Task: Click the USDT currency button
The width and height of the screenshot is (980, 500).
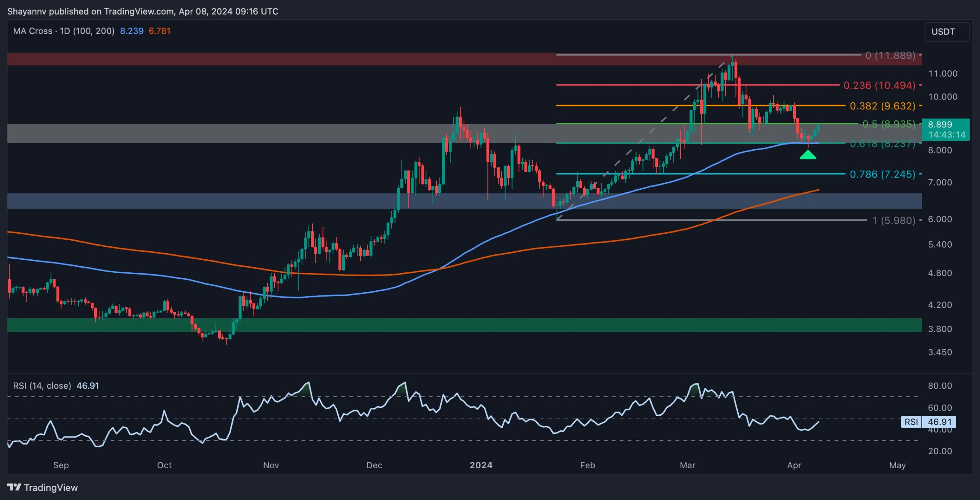Action: click(947, 32)
